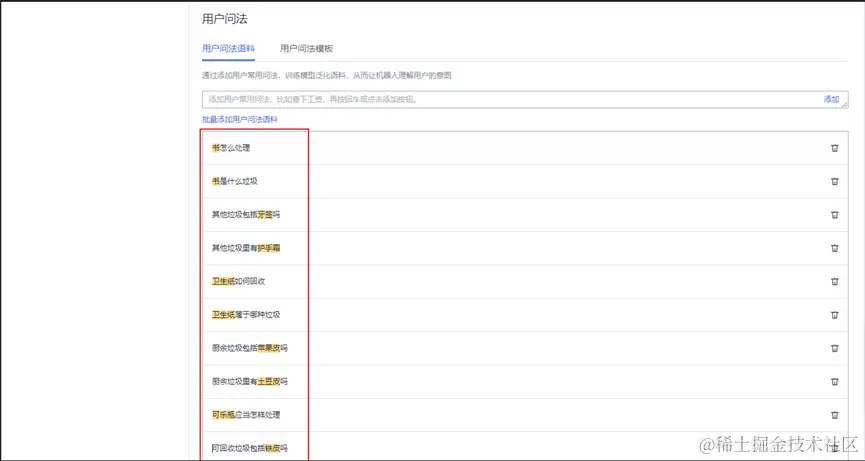This screenshot has height=461, width=865.
Task: Select the 卫生纸如何回收 utterance
Action: click(238, 281)
